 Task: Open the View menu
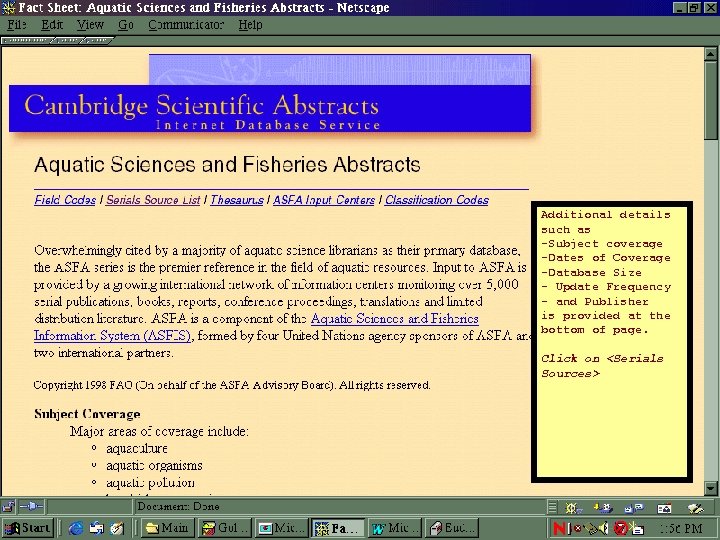click(90, 24)
